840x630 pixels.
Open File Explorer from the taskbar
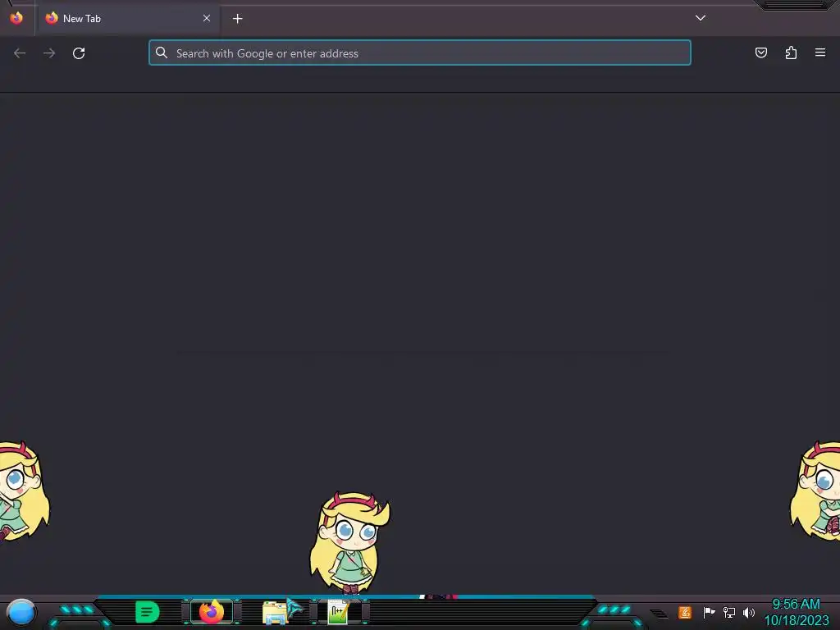point(276,612)
